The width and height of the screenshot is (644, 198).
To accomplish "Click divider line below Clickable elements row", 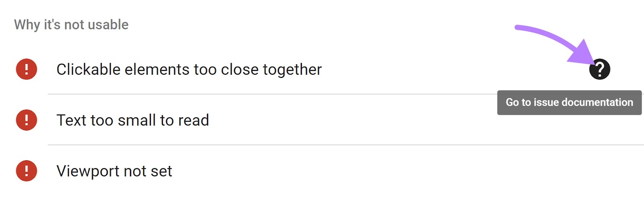I will pos(272,94).
